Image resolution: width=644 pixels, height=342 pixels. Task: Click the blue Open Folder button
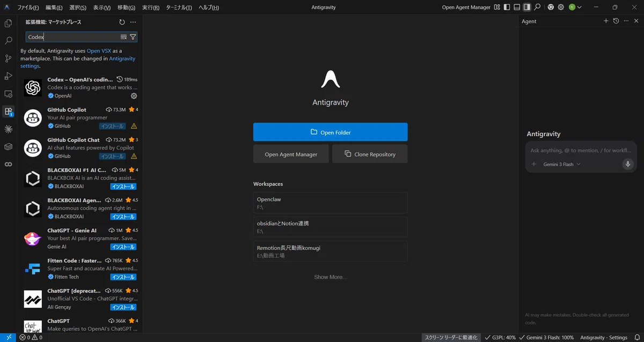330,132
